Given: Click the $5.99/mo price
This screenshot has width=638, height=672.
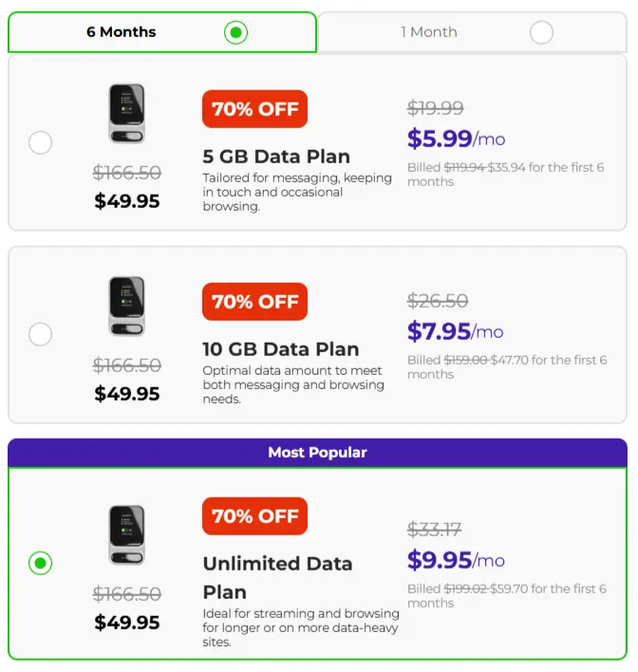Looking at the screenshot, I should (x=457, y=139).
